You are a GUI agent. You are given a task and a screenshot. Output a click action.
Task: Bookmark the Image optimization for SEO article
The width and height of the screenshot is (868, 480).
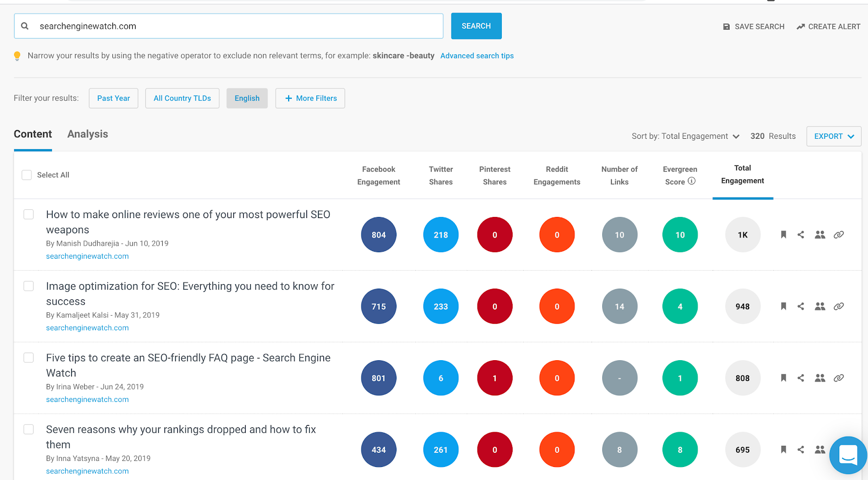783,306
